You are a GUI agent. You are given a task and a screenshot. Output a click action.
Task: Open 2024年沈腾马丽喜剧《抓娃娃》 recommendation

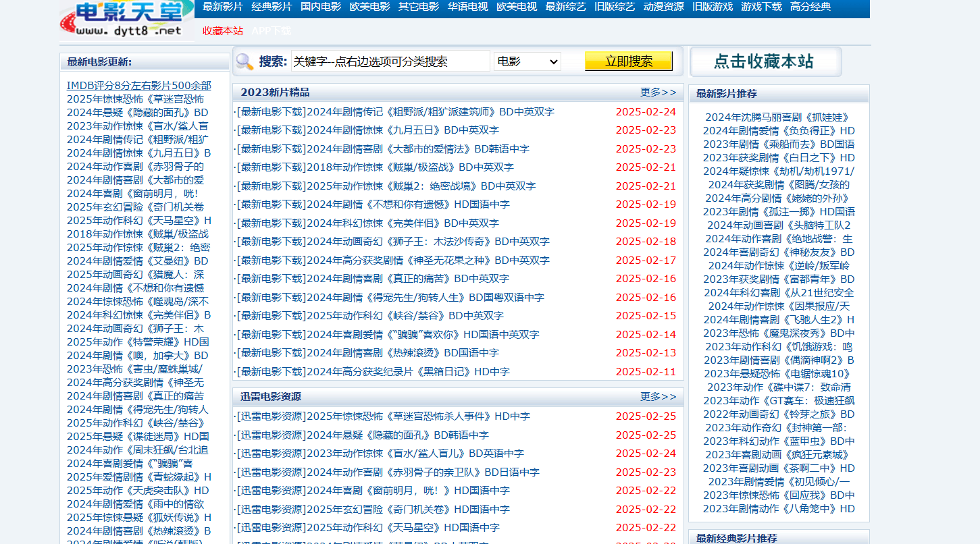(779, 117)
